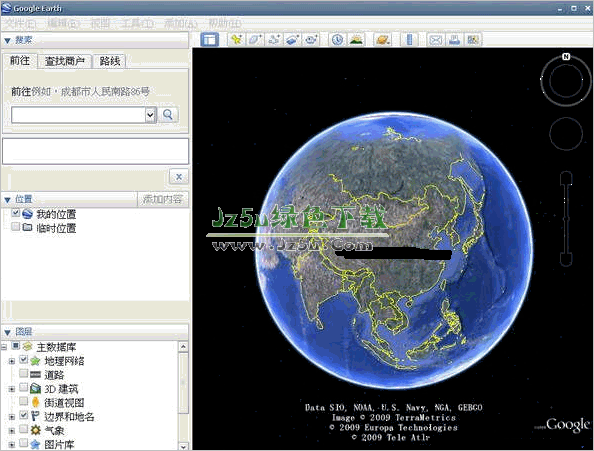The height and width of the screenshot is (451, 594).
Task: Click the 街道视图 pegman icon
Action: pos(35,402)
